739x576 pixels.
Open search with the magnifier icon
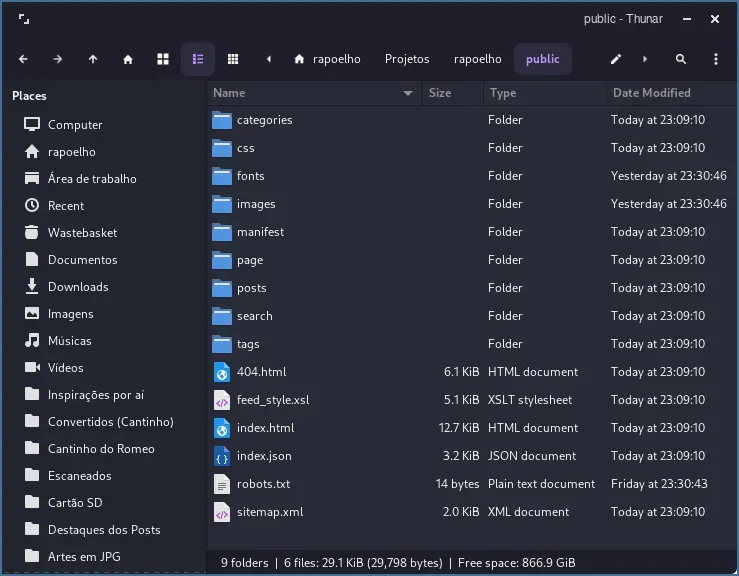click(x=681, y=59)
